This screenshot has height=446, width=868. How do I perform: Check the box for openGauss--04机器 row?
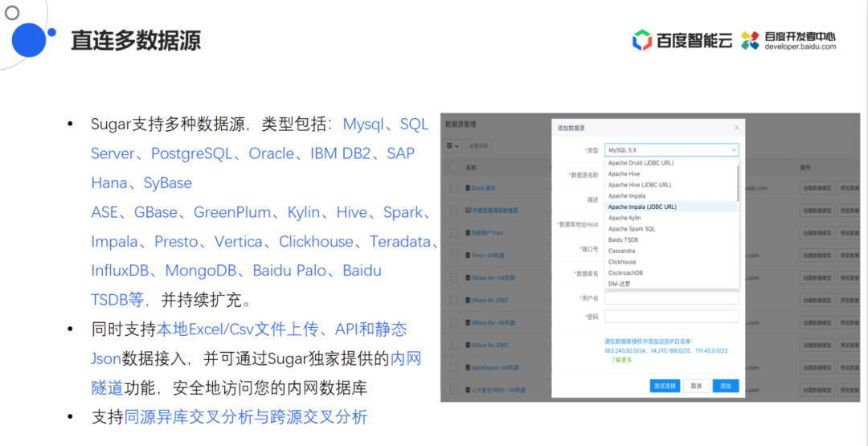[x=454, y=367]
